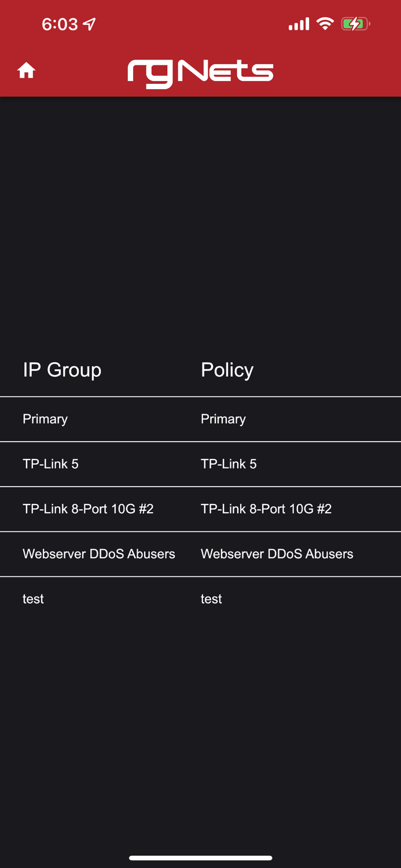Open the Webserver DDoS Abusers policy
Image resolution: width=401 pixels, height=868 pixels.
pyautogui.click(x=277, y=554)
